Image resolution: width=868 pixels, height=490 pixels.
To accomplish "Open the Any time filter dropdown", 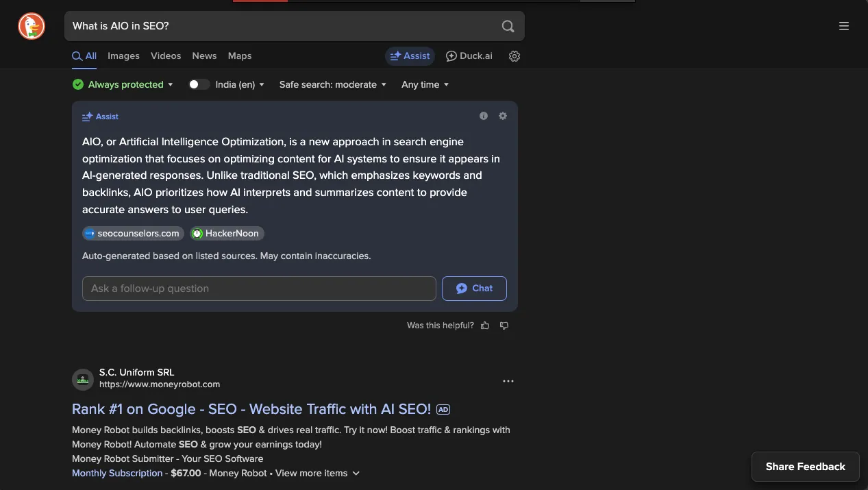I will coord(425,84).
